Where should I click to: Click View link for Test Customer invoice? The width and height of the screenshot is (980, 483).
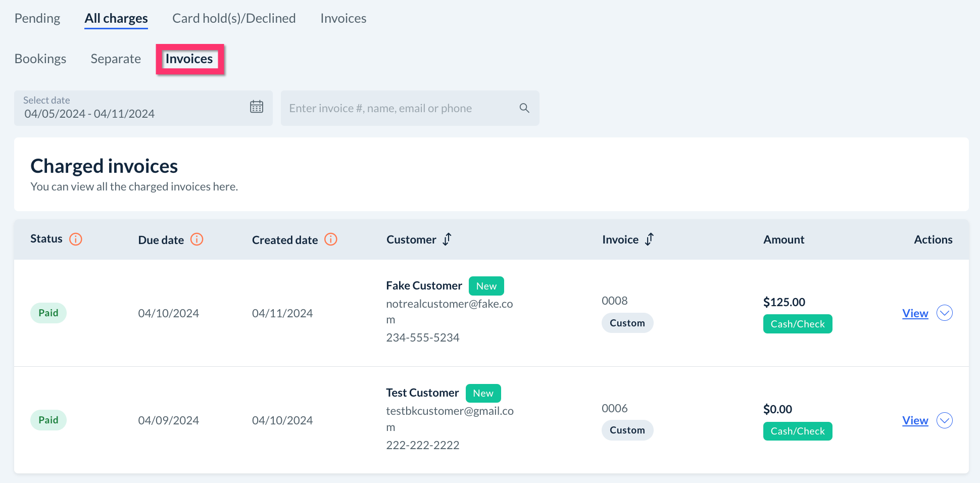click(915, 420)
